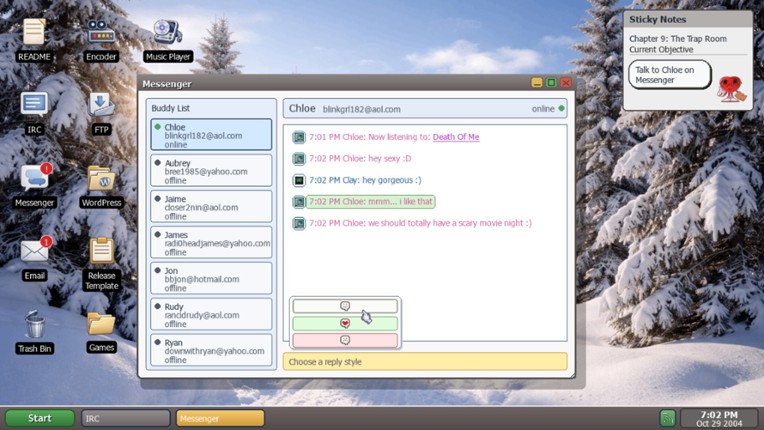Choose the bottom pink reply style option
Image resolution: width=764 pixels, height=430 pixels.
click(x=345, y=340)
